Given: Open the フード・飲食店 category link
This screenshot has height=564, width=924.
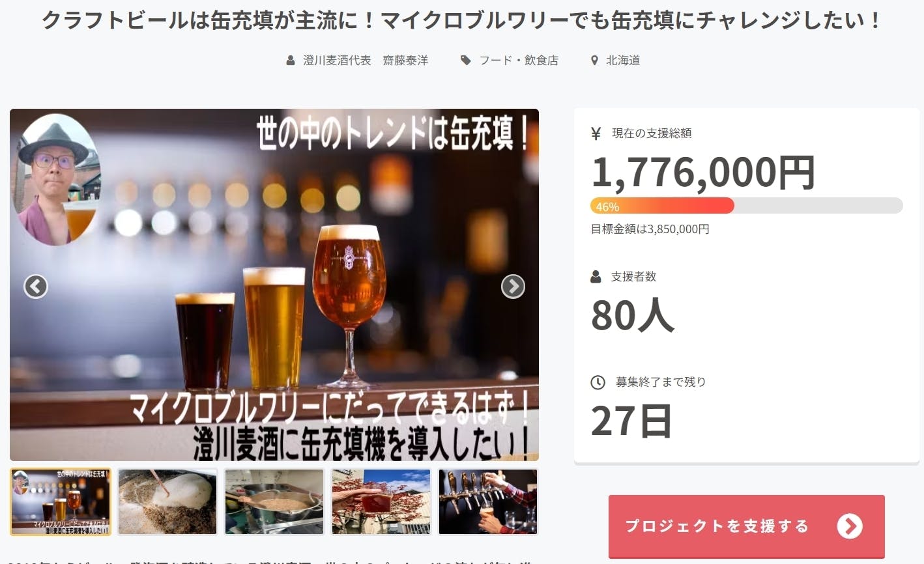Looking at the screenshot, I should pos(519,61).
